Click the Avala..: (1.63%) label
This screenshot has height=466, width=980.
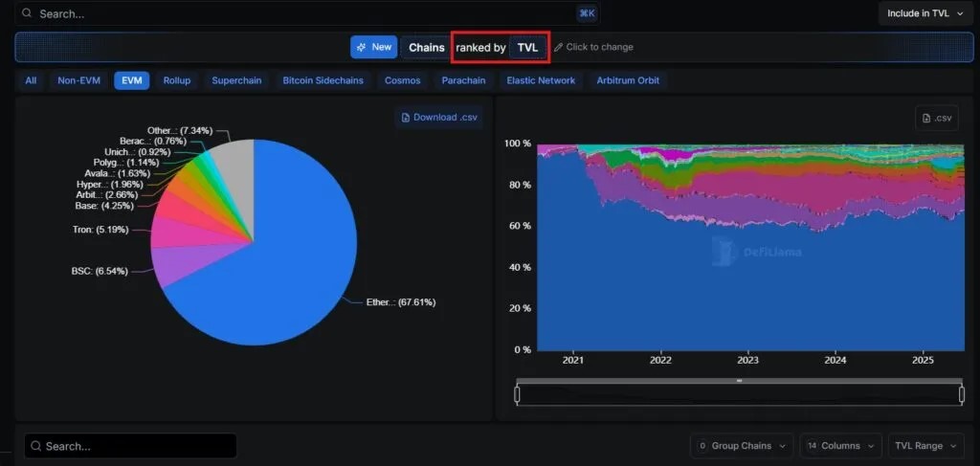click(117, 173)
